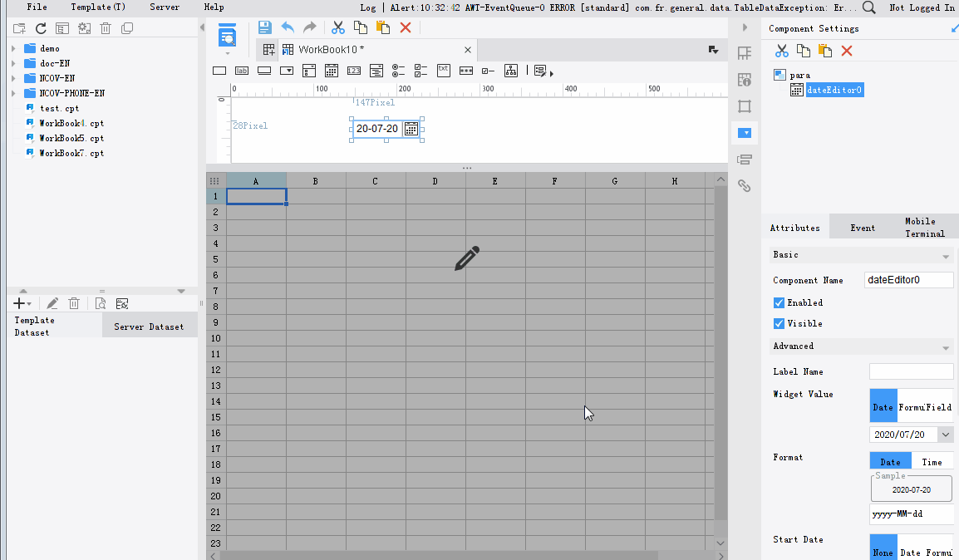Open the Help menu
Viewport: 959px width, 560px height.
tap(214, 7)
